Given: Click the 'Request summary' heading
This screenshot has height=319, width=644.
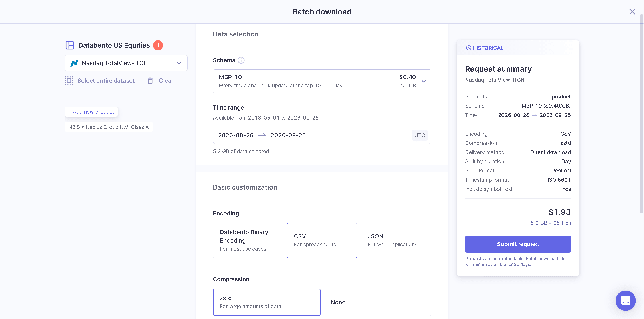Looking at the screenshot, I should tap(498, 69).
